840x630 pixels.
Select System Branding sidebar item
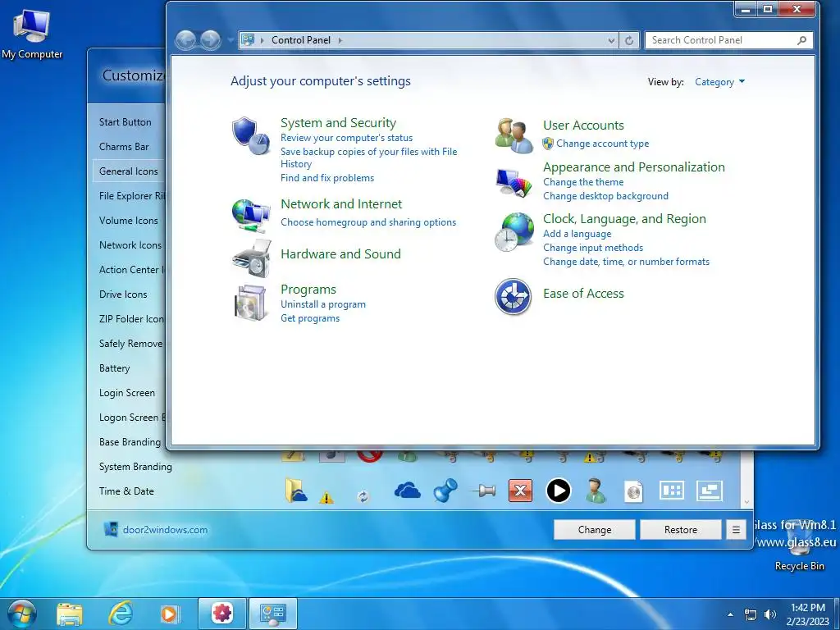point(135,467)
